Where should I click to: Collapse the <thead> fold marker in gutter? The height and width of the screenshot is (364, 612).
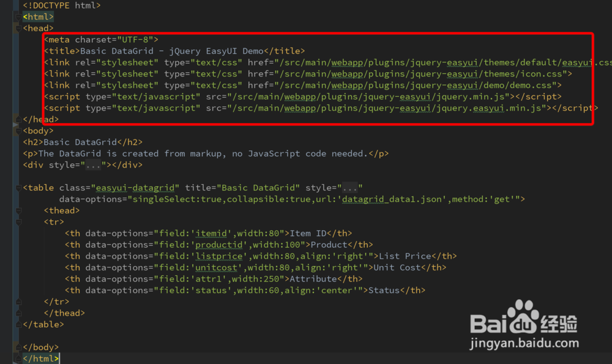(x=18, y=210)
